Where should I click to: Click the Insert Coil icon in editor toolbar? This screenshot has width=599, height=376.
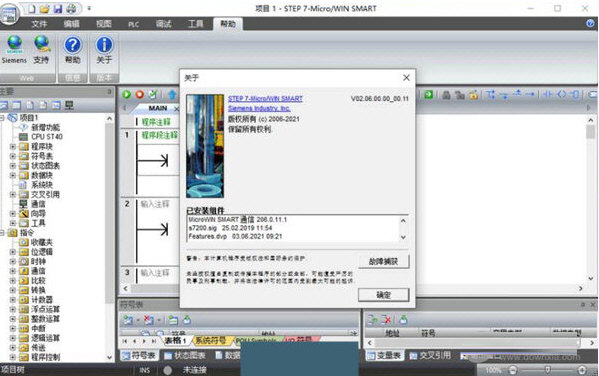[x=562, y=94]
